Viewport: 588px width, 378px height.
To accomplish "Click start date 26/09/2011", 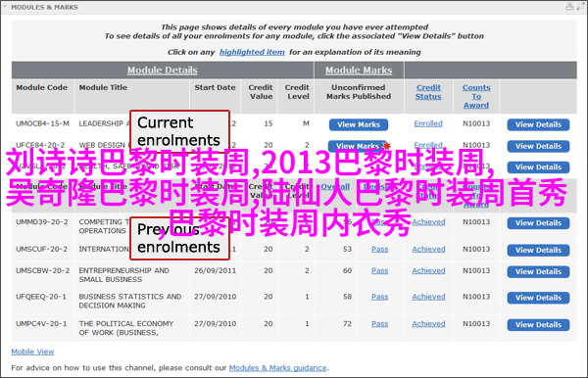I will [x=215, y=270].
